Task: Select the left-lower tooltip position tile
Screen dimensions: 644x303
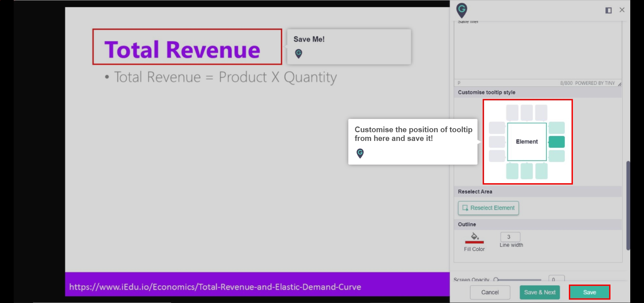Action: coord(497,156)
